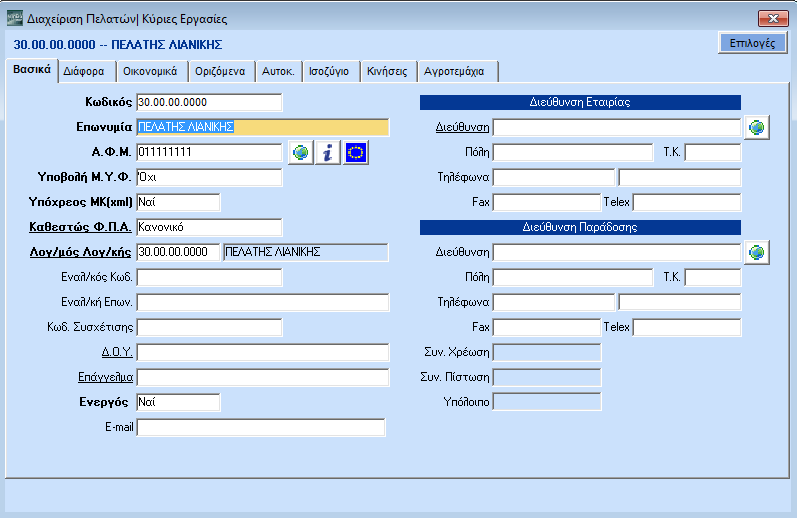Click the heading 30.00.00.0000 -- ΠΕΛΑΤΗΣ ΛΙΑΝΙΚΗΣ

(x=118, y=45)
